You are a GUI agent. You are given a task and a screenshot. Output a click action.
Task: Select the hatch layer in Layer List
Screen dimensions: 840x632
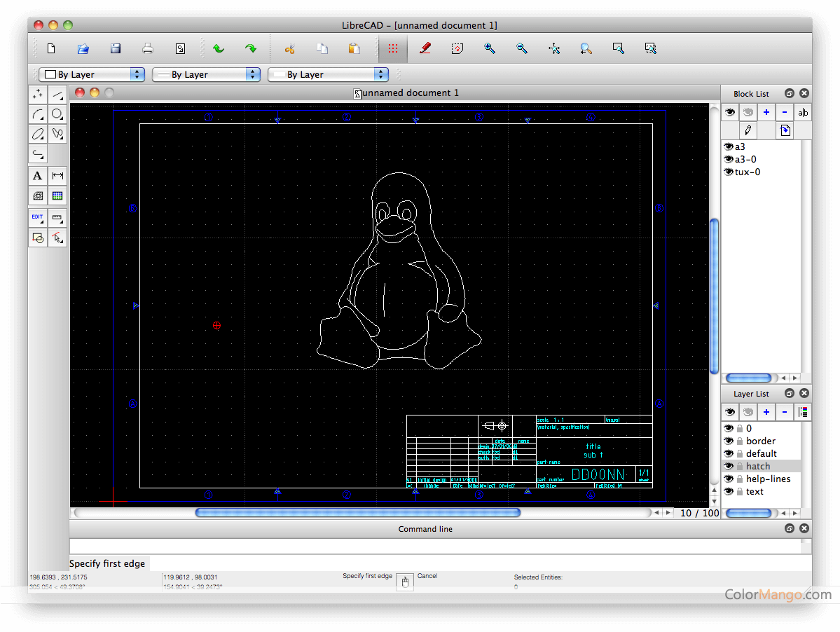pyautogui.click(x=760, y=466)
